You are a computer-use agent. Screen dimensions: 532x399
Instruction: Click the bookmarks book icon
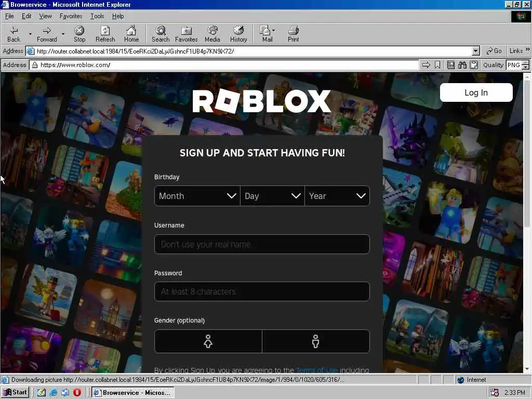451,65
